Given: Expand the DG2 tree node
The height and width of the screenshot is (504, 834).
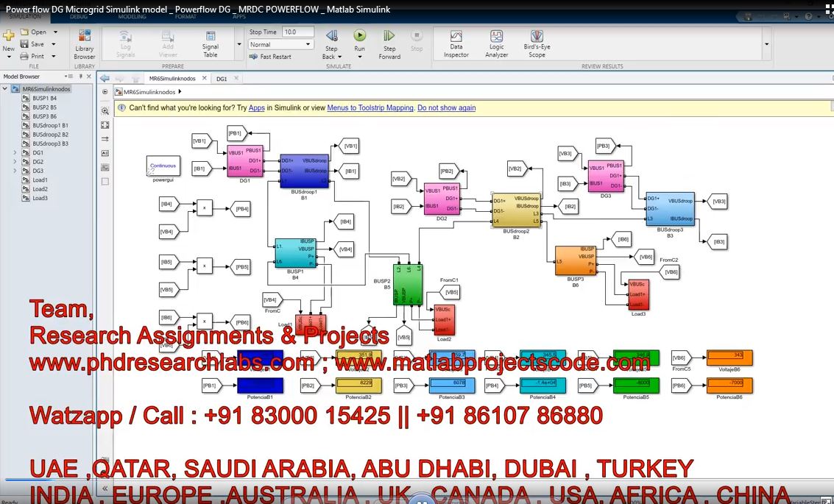Looking at the screenshot, I should (15, 162).
